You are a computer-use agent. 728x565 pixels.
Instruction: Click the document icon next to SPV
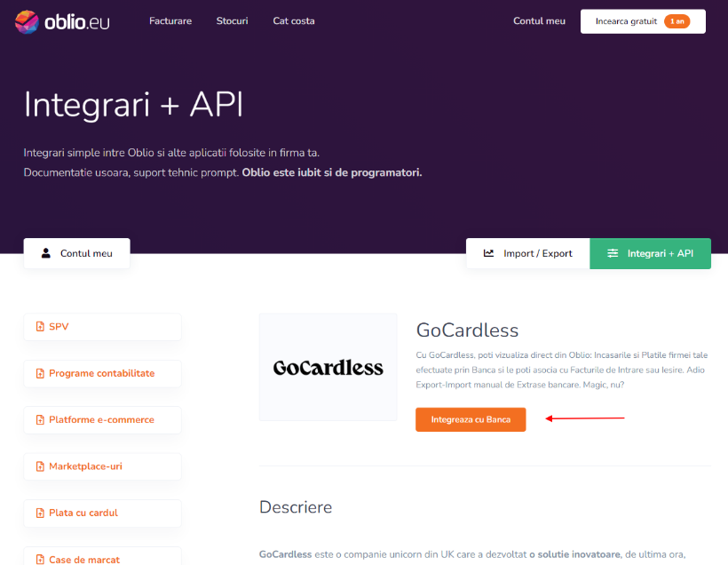click(x=40, y=327)
